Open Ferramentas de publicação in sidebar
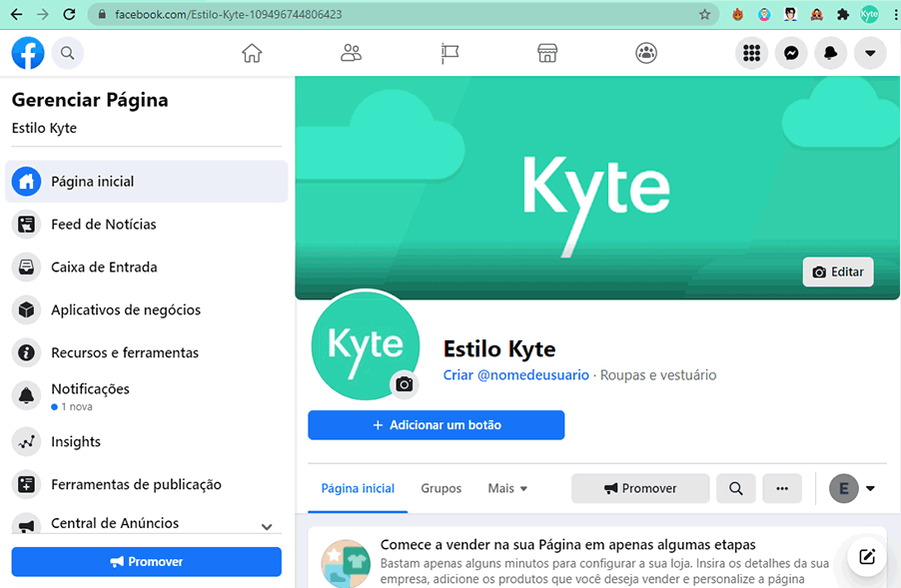 tap(147, 484)
